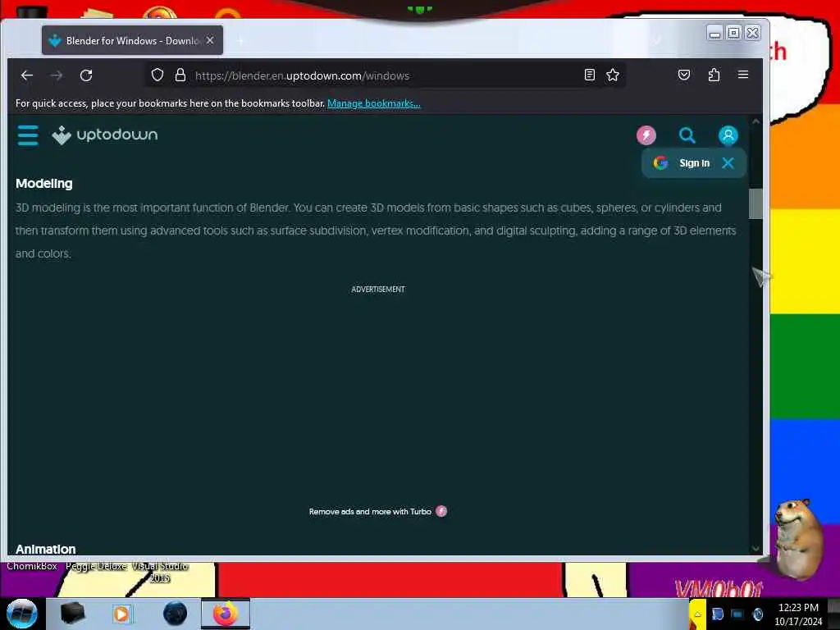Click the scrollbar up arrow

pos(756,121)
